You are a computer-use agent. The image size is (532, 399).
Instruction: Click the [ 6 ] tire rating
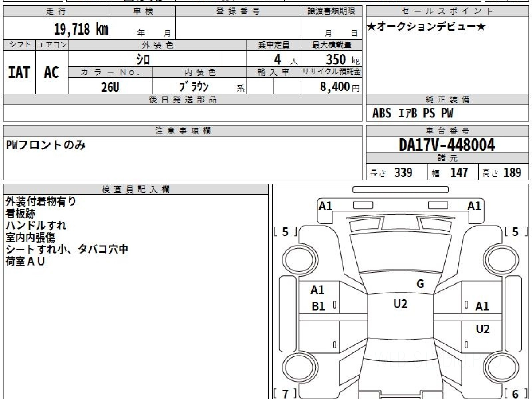515,394
